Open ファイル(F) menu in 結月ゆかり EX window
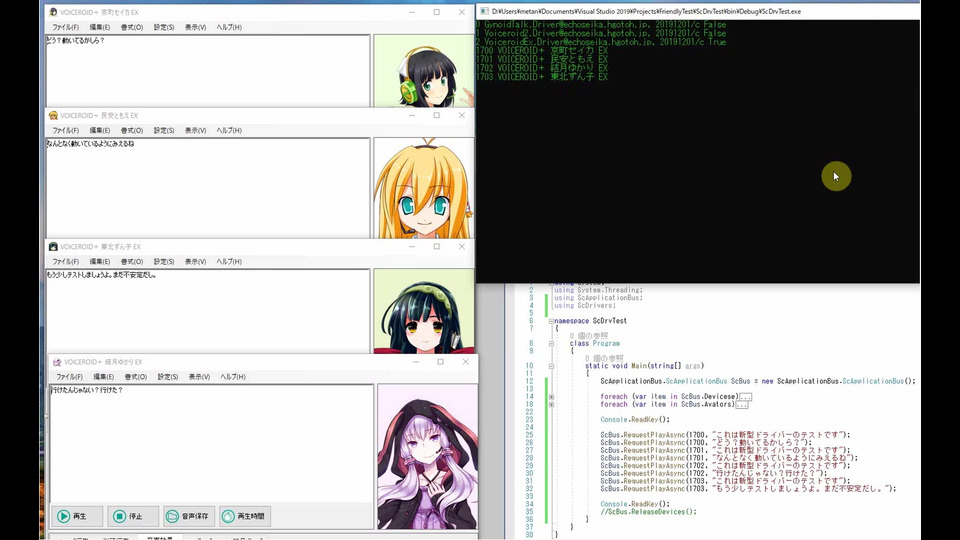The image size is (960, 540). coord(69,377)
